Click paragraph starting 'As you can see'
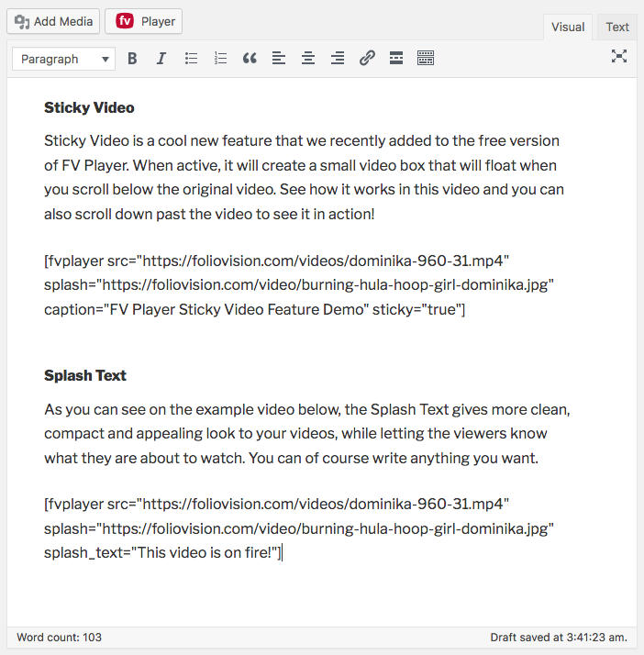 point(307,434)
